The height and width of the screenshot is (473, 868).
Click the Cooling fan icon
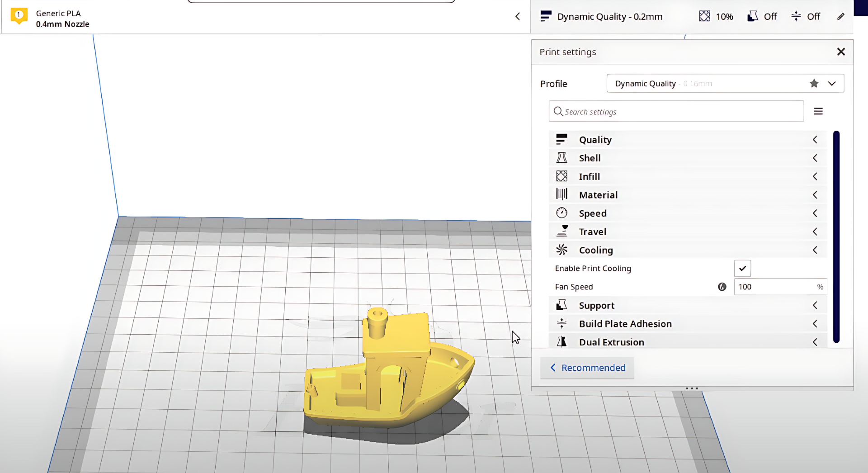tap(561, 250)
